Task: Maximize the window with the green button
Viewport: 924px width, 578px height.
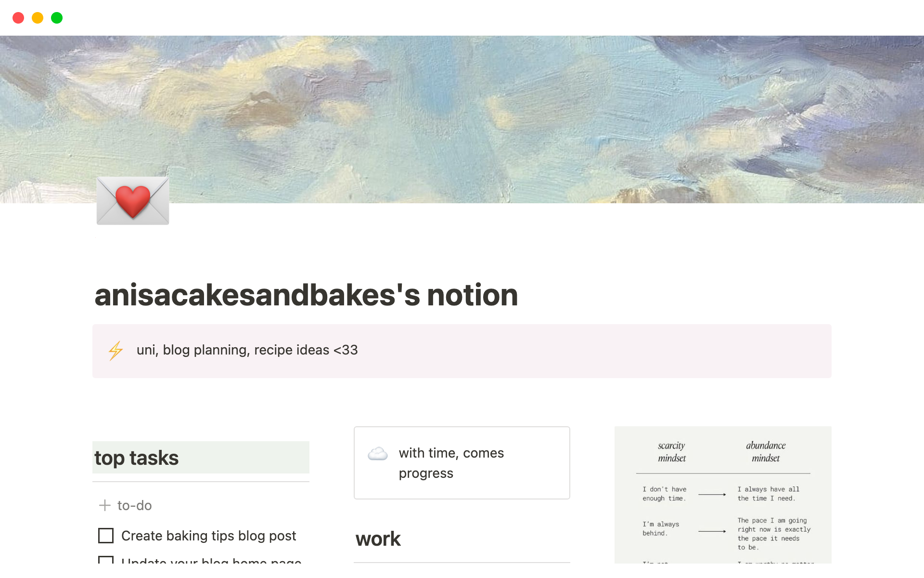Action: click(57, 18)
